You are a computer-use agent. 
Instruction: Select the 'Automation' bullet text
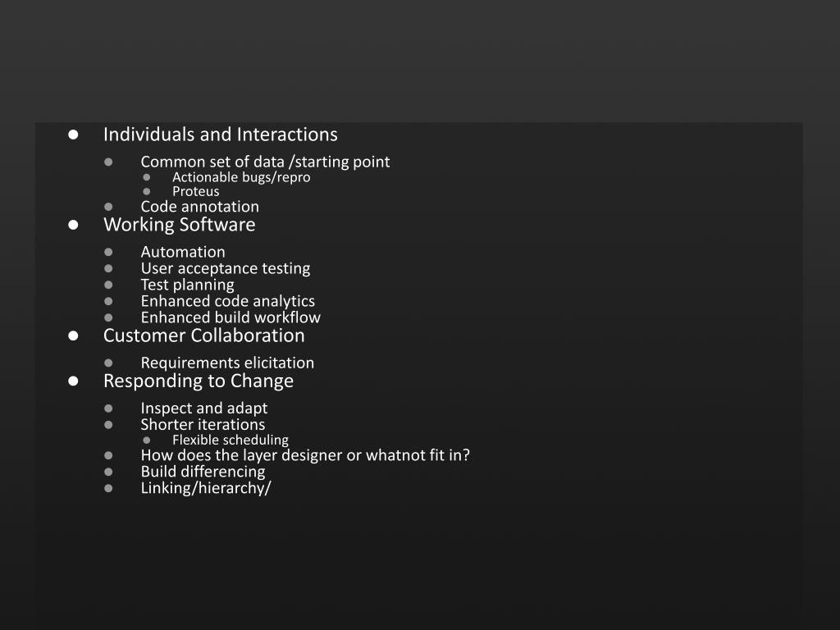coord(183,252)
